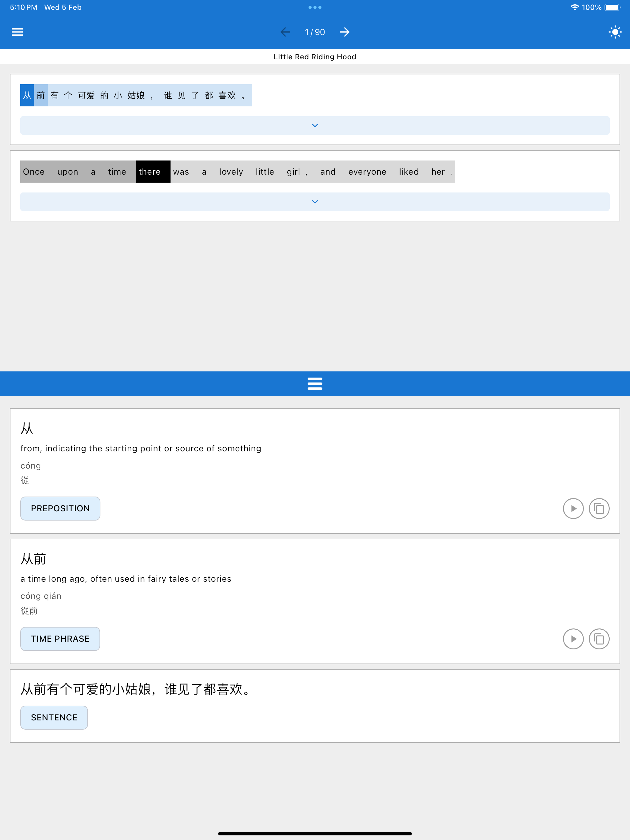Tap the three-dot multitasking indicator

[315, 7]
